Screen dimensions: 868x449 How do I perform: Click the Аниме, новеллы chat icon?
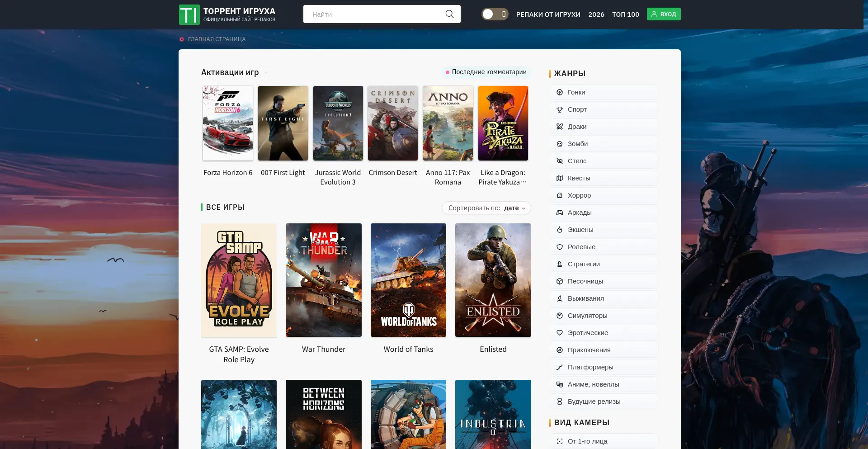tap(560, 384)
